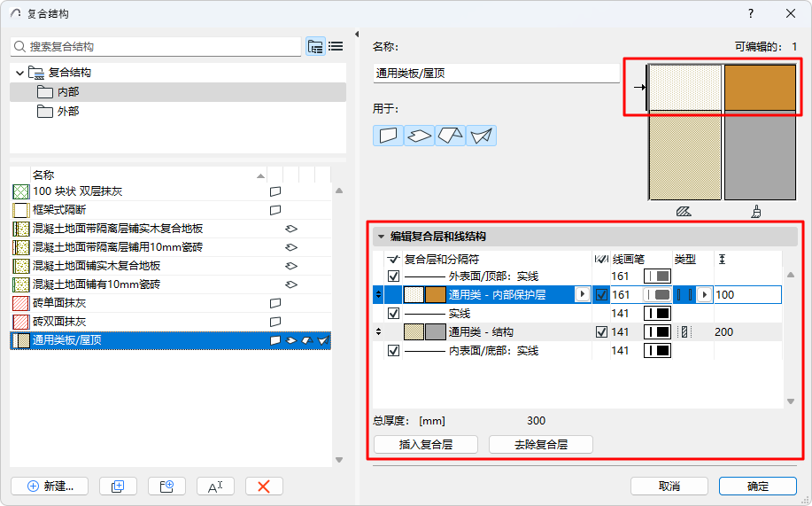Toggle end-line checkbox of 内部保护层 row
Viewport: 812px width, 506px height.
[x=601, y=294]
